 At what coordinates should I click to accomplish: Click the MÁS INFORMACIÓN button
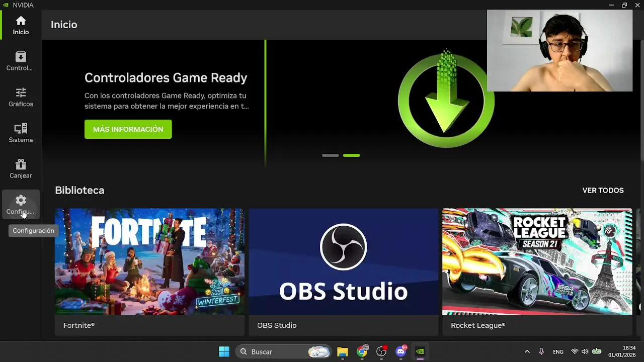(128, 129)
